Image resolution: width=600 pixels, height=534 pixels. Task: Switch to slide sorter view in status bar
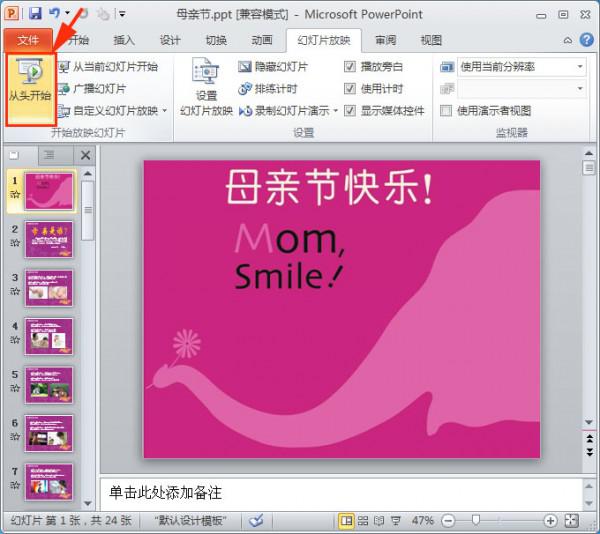pos(363,521)
